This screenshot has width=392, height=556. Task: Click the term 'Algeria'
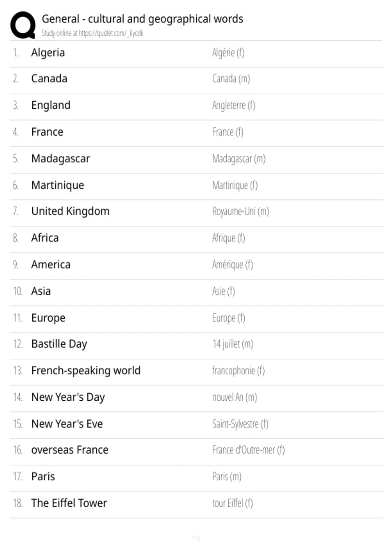(48, 53)
